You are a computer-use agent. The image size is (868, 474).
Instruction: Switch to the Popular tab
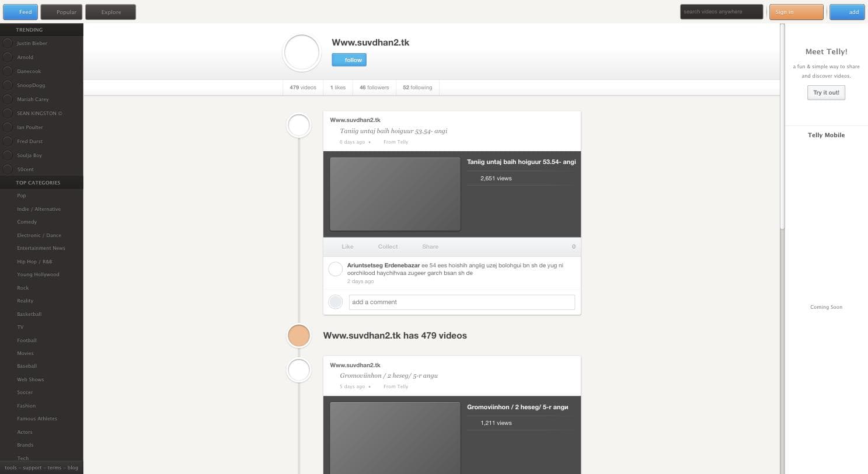coord(61,12)
